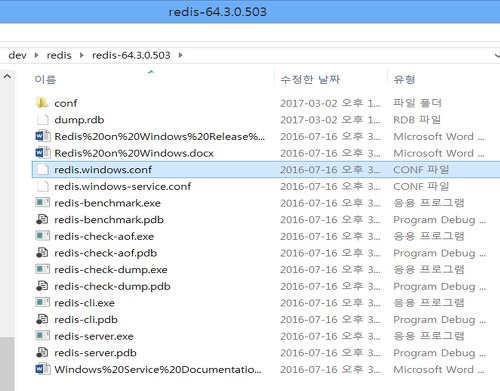The image size is (500, 391).
Task: Select redis-benchmark.pdb file name
Action: point(109,220)
